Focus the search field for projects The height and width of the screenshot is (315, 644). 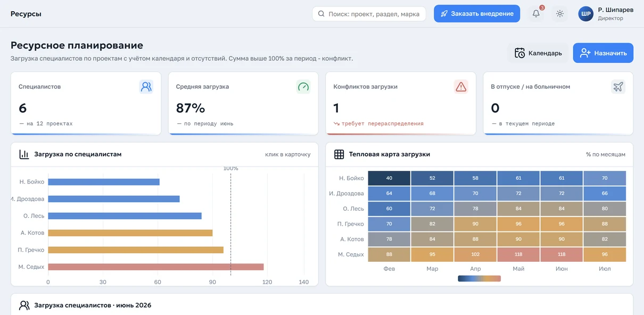pos(369,14)
